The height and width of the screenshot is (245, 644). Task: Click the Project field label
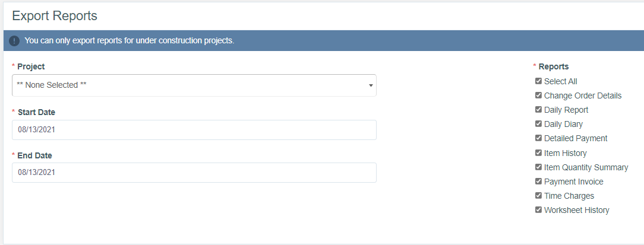31,66
